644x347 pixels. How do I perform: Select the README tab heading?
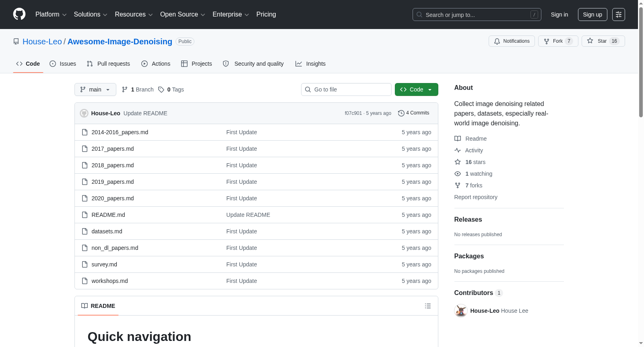pyautogui.click(x=98, y=306)
